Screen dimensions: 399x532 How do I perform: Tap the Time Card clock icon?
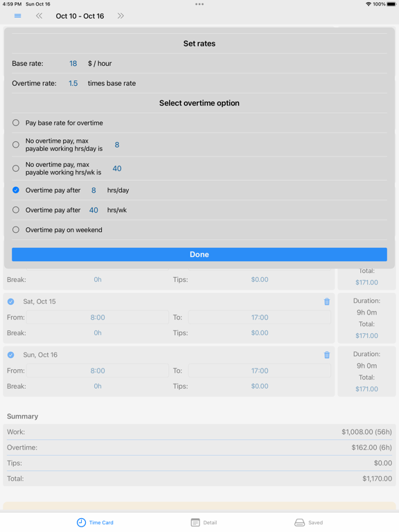81,522
